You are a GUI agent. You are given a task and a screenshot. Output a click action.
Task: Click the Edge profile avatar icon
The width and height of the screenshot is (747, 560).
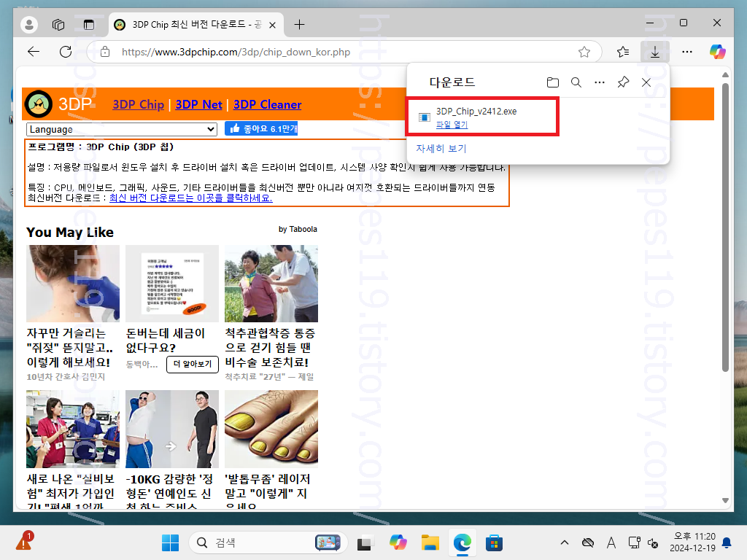29,24
